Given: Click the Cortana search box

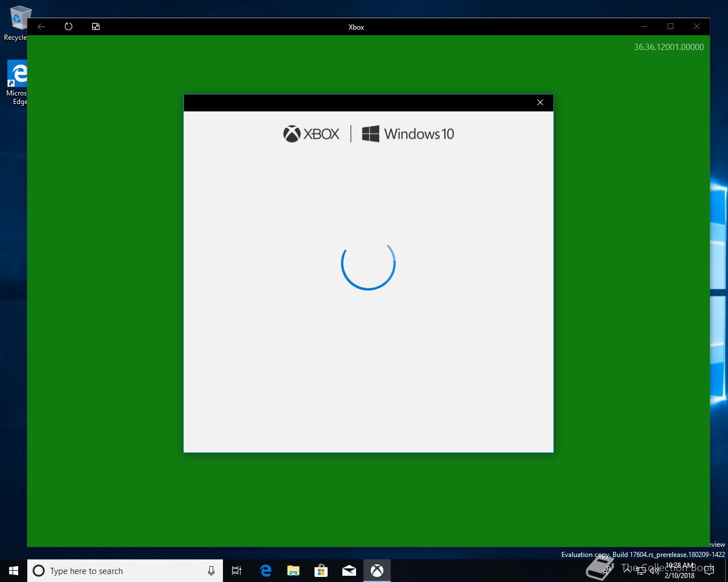Looking at the screenshot, I should [125, 571].
